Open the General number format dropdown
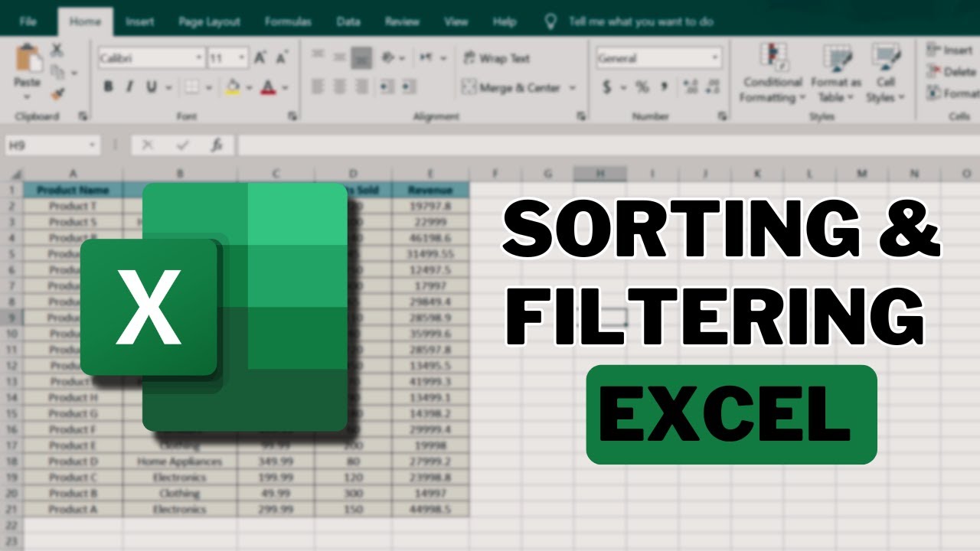 [x=715, y=57]
